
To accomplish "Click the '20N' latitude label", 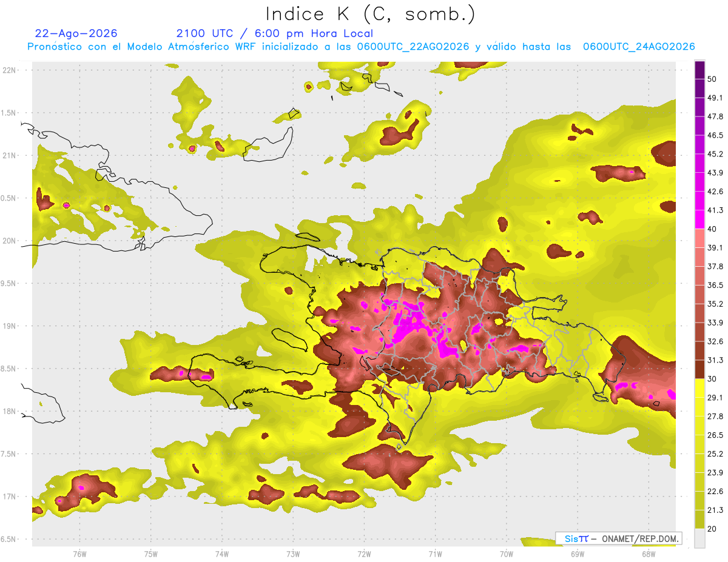I will [9, 241].
